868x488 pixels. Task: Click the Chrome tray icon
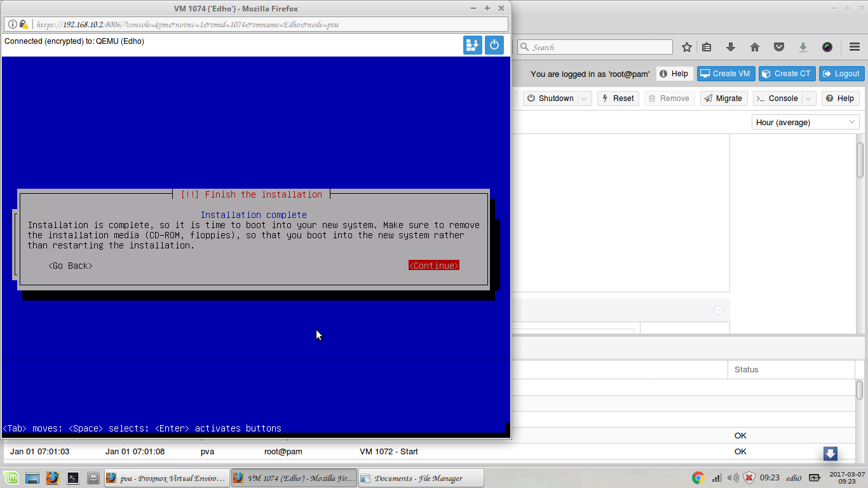(x=698, y=478)
